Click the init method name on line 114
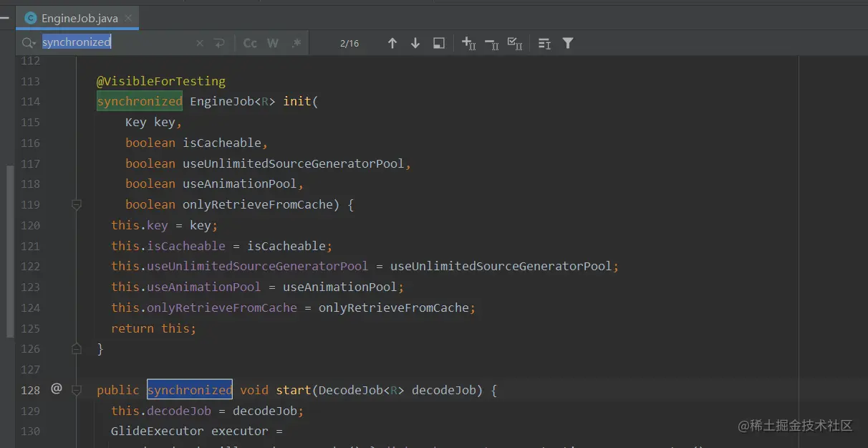Viewport: 868px width, 448px height. pos(297,102)
